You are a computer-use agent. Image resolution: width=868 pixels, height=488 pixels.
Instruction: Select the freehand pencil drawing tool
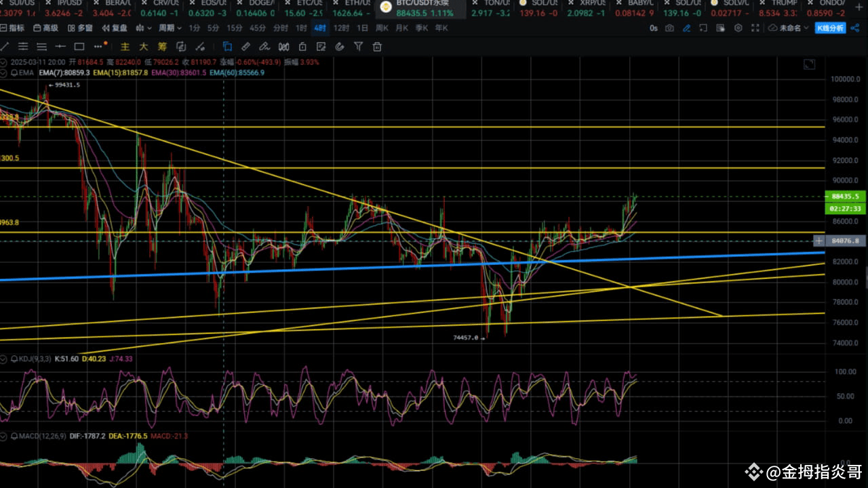tap(264, 47)
